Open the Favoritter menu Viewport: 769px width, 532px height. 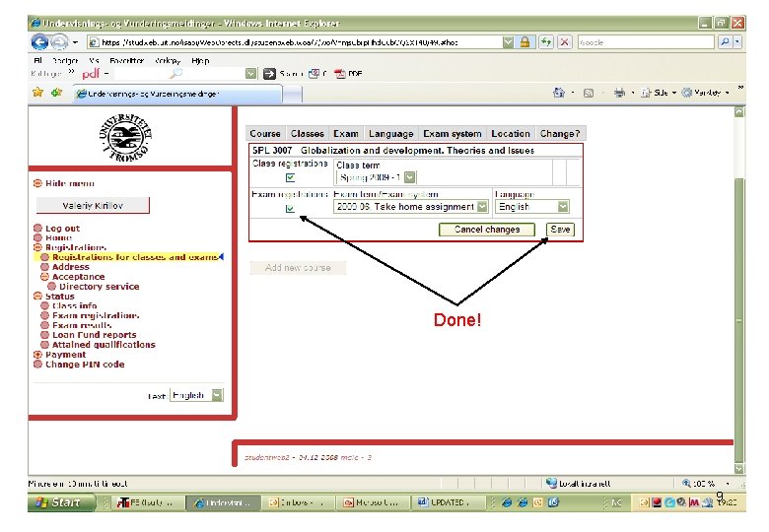pos(126,61)
